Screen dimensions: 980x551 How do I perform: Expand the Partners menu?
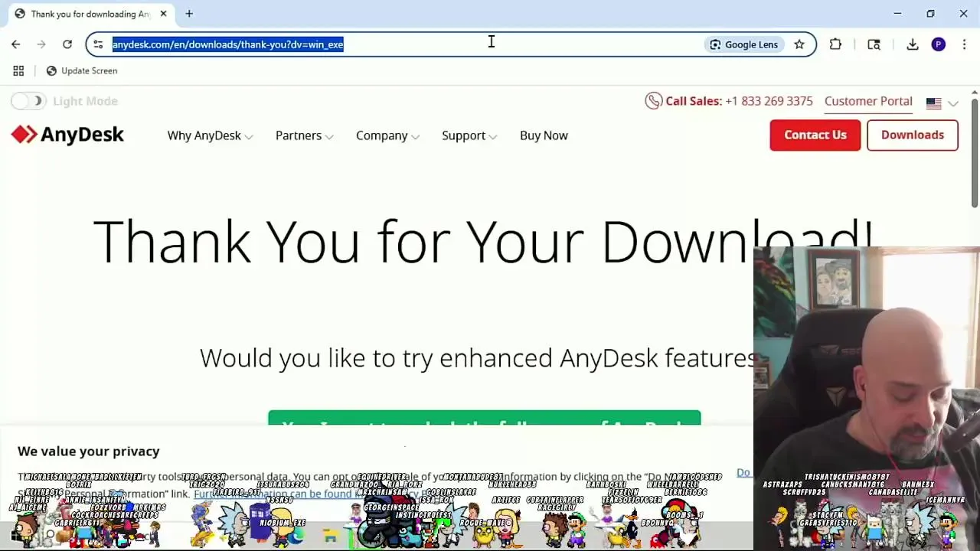coord(304,135)
